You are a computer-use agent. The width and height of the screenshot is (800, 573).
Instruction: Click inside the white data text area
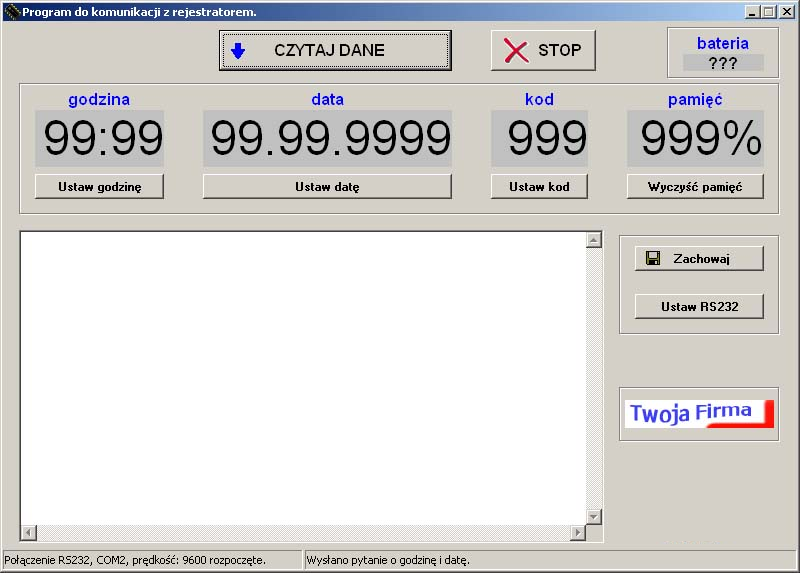coord(304,379)
